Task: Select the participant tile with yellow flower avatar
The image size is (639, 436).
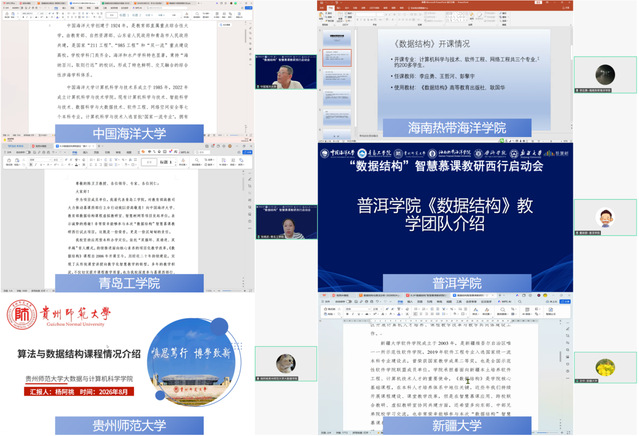Action: 605,368
